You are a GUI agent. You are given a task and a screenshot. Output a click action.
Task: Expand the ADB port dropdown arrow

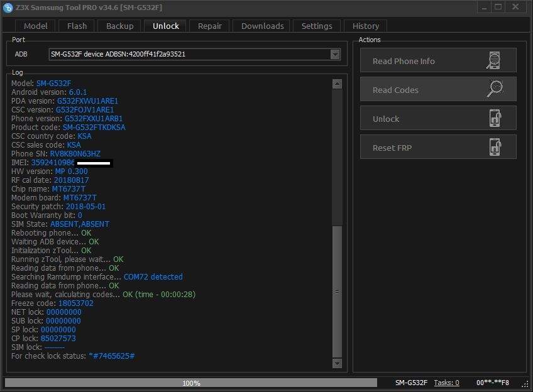point(335,55)
